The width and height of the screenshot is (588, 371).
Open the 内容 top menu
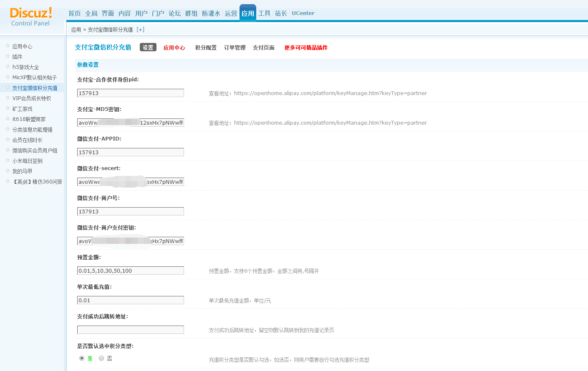click(x=125, y=13)
